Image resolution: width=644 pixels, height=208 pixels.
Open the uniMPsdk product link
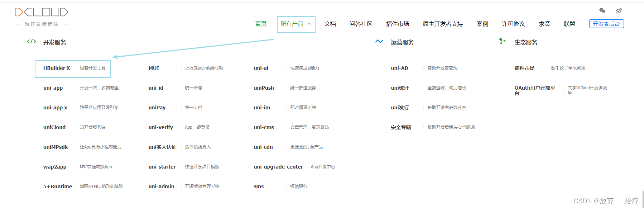(56, 147)
